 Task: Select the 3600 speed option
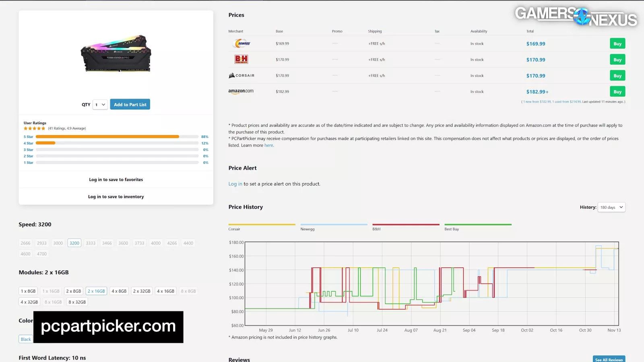123,243
